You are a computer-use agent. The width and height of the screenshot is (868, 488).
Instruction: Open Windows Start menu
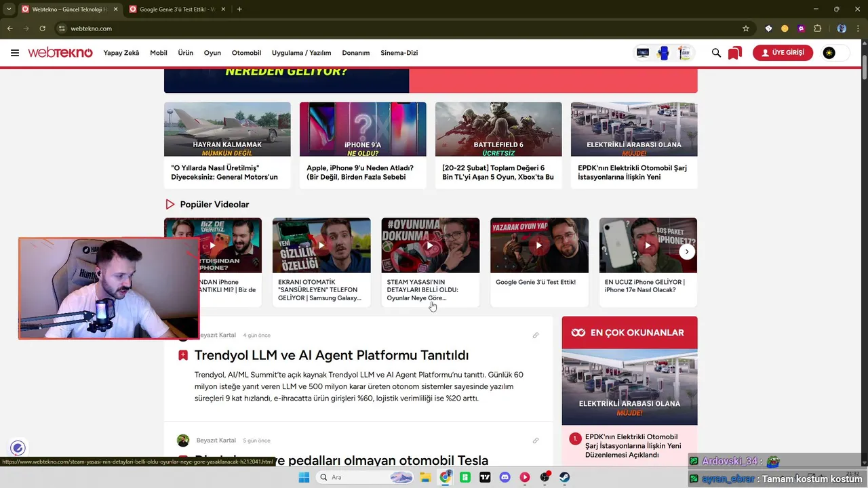point(303,477)
